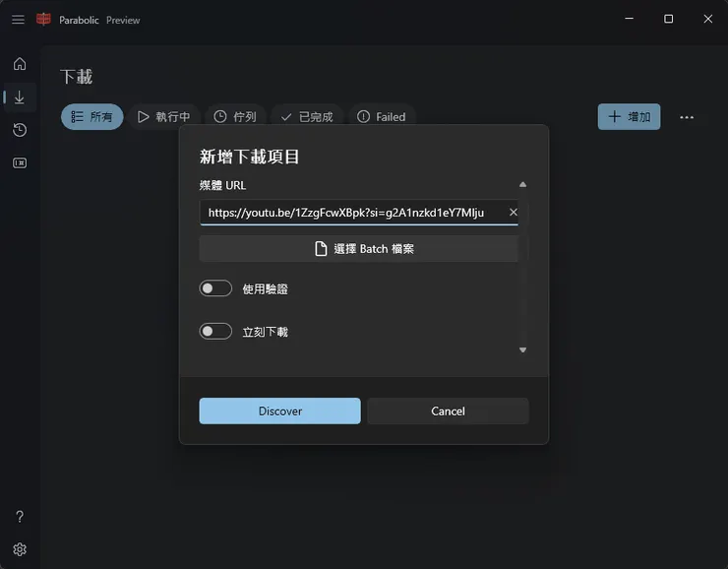Select the Failed filter tab
Image resolution: width=728 pixels, height=569 pixels.
381,116
